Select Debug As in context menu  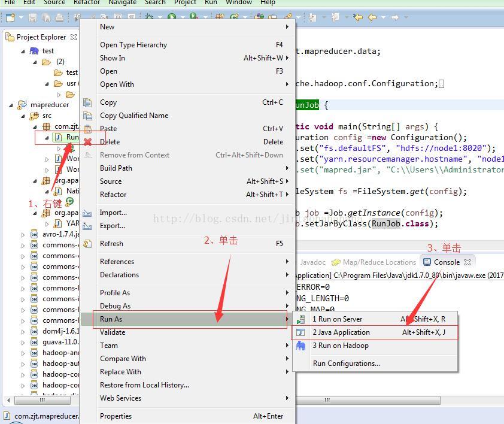(x=187, y=306)
